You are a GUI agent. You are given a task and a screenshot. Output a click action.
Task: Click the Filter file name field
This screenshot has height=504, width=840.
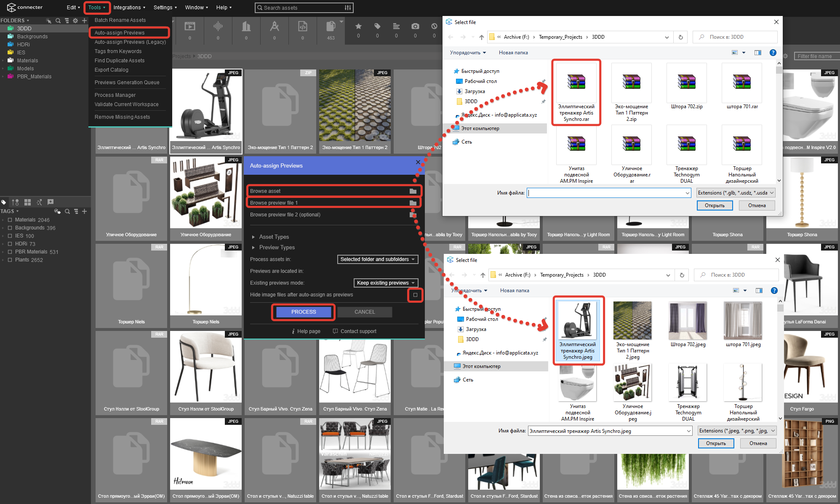pyautogui.click(x=816, y=56)
